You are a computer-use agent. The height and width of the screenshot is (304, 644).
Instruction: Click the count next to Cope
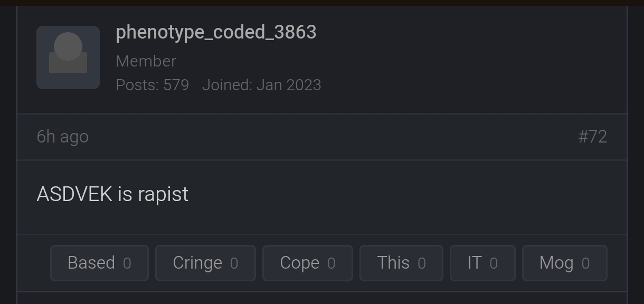(x=331, y=262)
